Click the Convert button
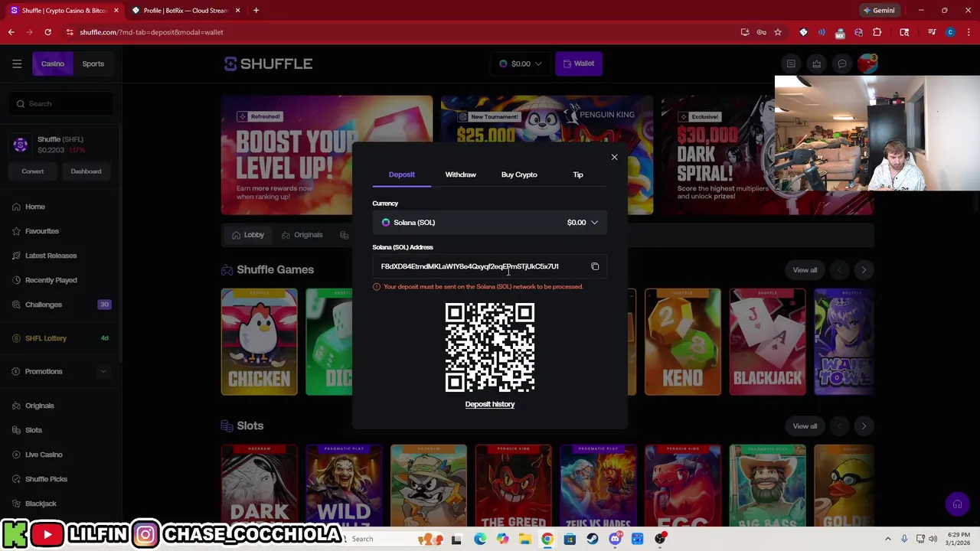 pos(33,171)
